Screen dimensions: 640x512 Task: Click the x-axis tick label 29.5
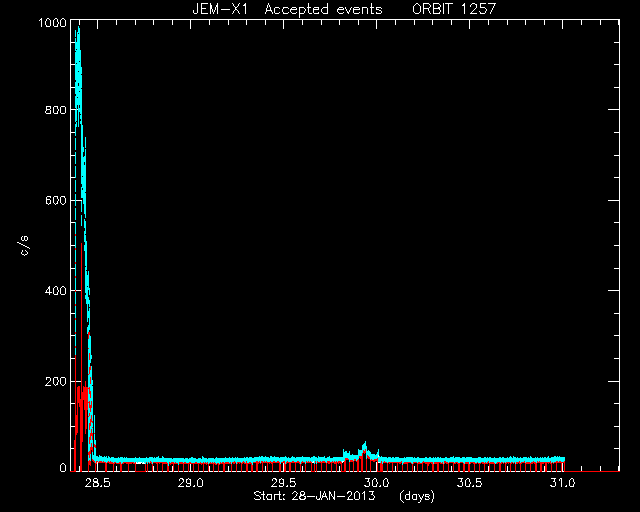tap(283, 483)
